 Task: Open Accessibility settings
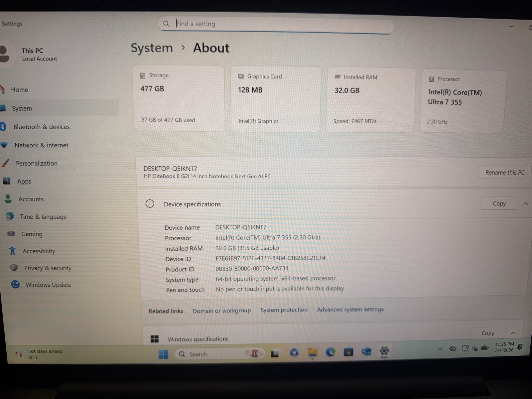pyautogui.click(x=39, y=251)
